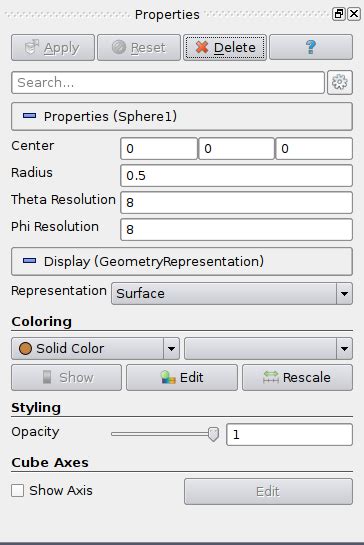This screenshot has height=545, width=364.
Task: Select the Radius input field
Action: (236, 176)
